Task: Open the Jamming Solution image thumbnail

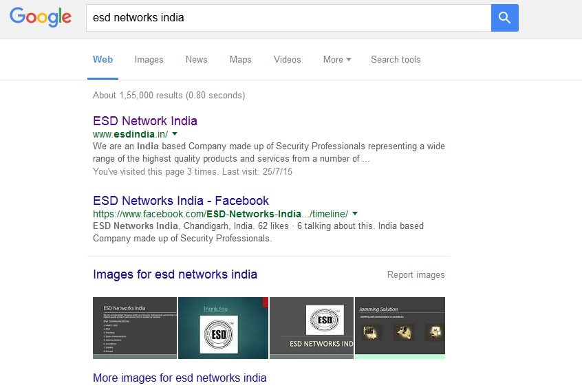Action: coord(400,327)
